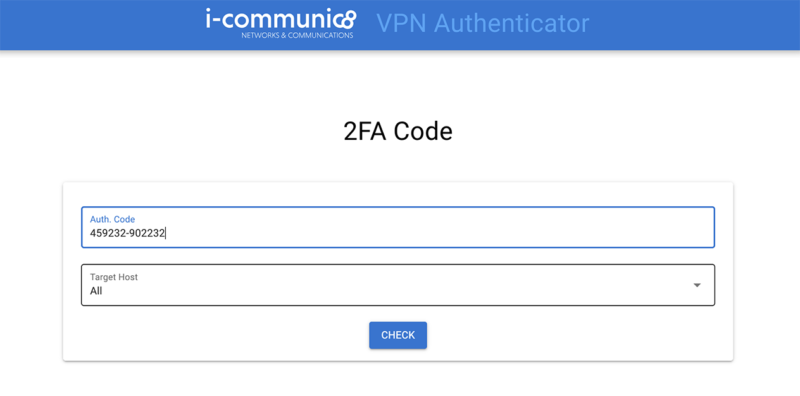Viewport: 800px width, 396px height.
Task: Click the 'Auth. Code' floating label
Action: (x=112, y=219)
